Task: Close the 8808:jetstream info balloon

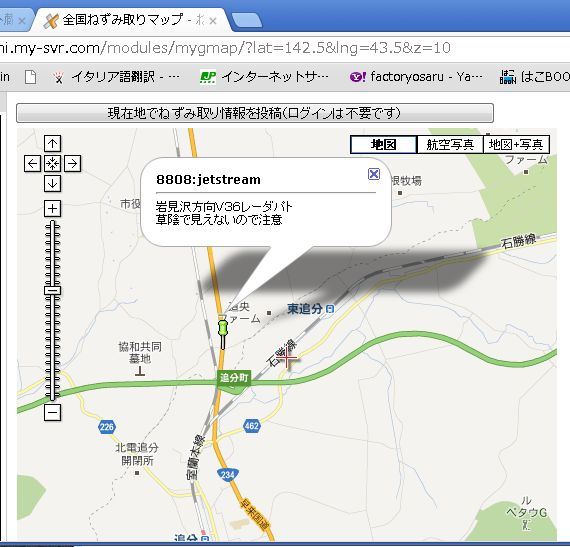Action: (374, 174)
